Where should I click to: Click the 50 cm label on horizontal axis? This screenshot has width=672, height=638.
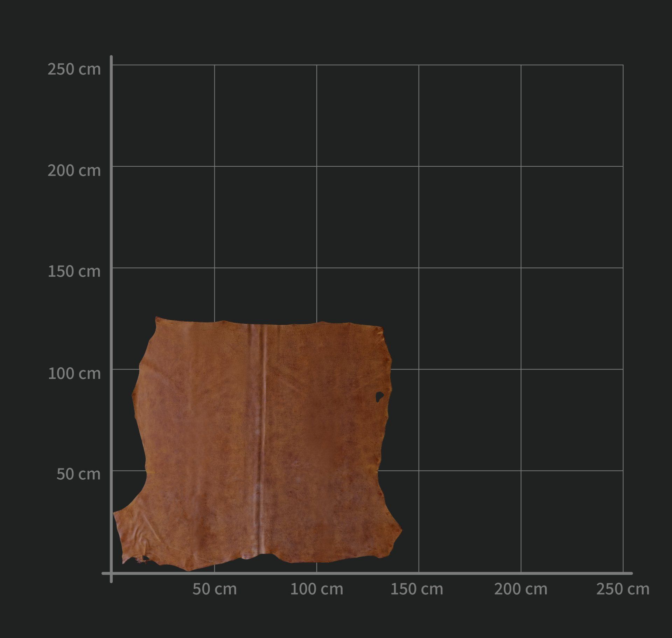[x=214, y=589]
